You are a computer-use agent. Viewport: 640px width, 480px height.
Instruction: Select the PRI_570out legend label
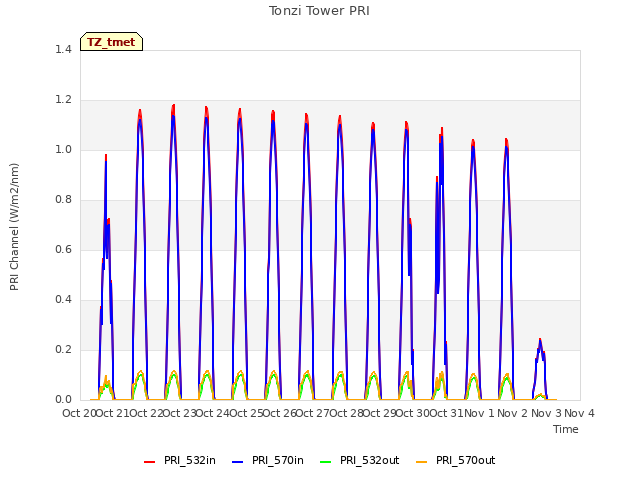coord(466,460)
